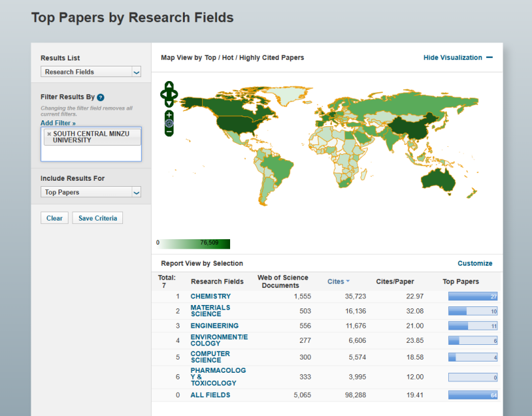Image resolution: width=532 pixels, height=416 pixels.
Task: Pan the map down with arrow
Action: point(169,103)
